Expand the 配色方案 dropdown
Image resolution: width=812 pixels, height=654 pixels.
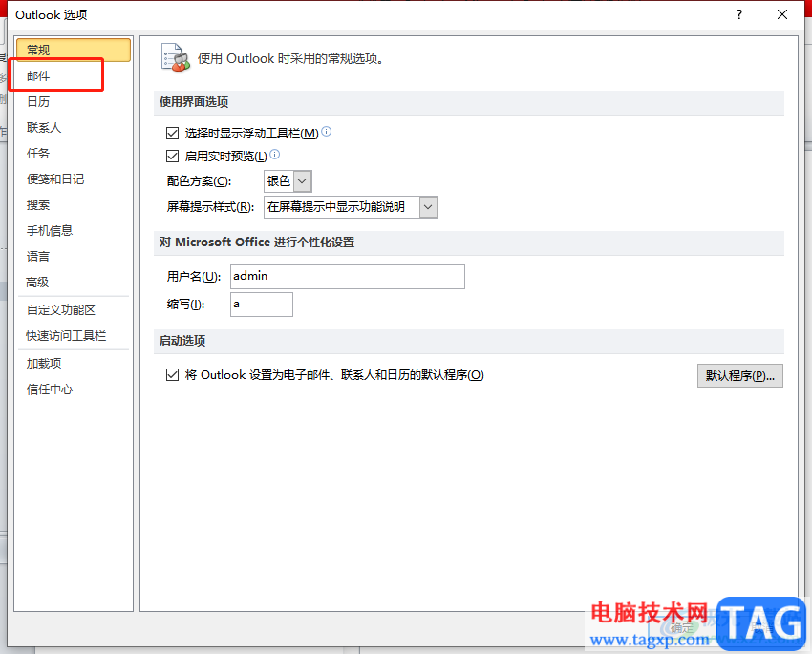[303, 181]
